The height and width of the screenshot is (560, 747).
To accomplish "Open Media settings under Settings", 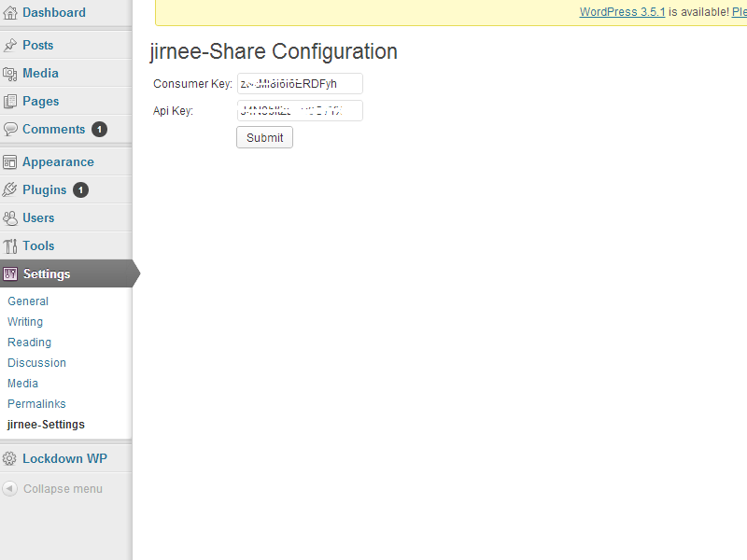I will click(x=22, y=384).
